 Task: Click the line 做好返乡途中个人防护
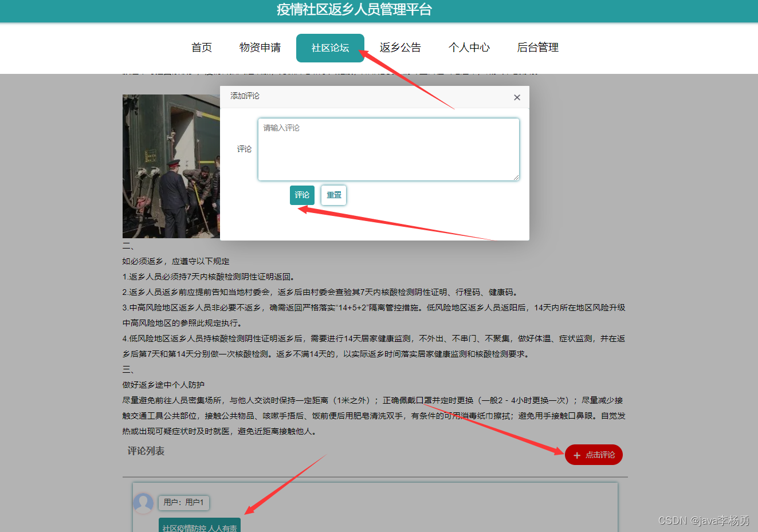click(163, 385)
